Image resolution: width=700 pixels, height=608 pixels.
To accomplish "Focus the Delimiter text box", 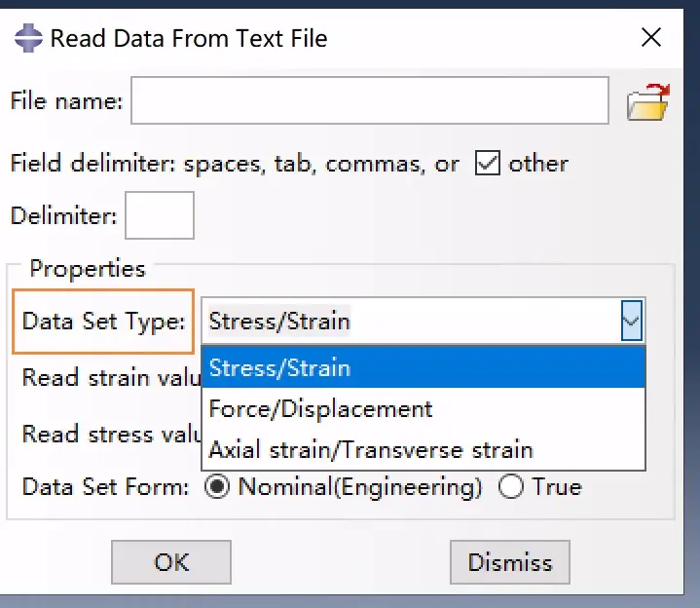I will click(160, 215).
